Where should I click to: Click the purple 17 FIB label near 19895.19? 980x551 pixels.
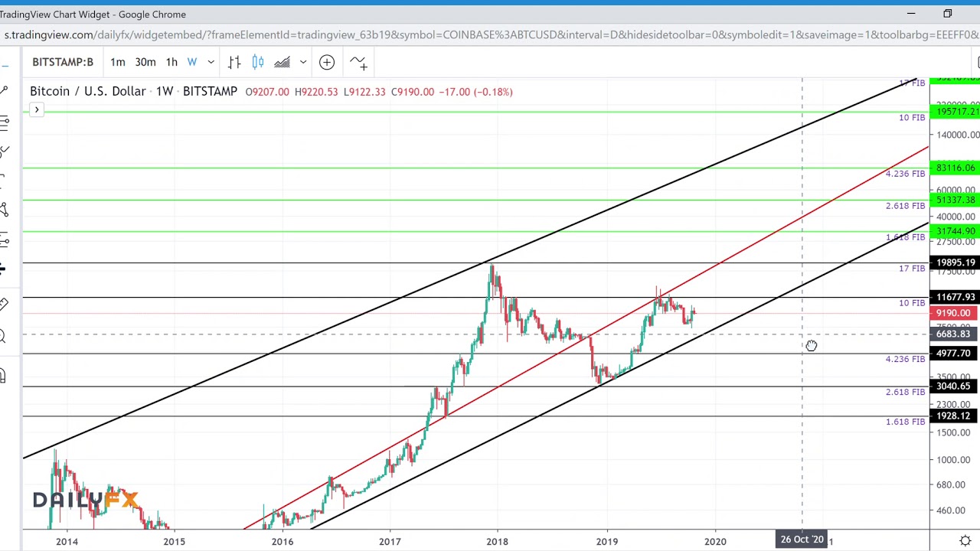coord(912,269)
